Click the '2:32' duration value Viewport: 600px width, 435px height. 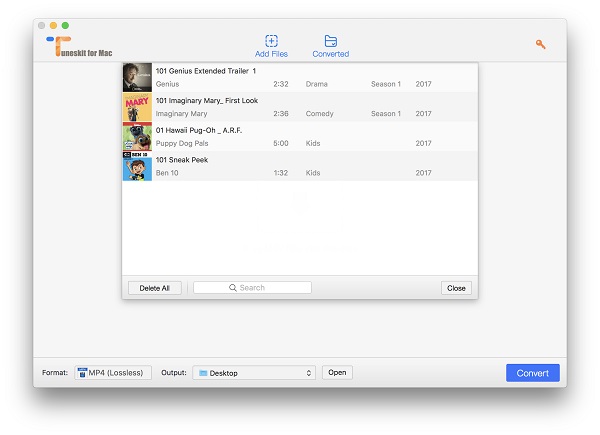tap(281, 84)
